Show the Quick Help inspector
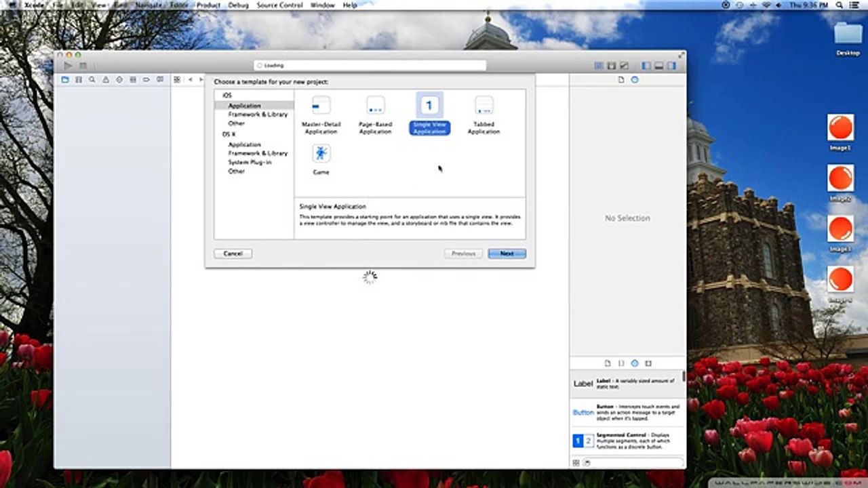 click(635, 79)
